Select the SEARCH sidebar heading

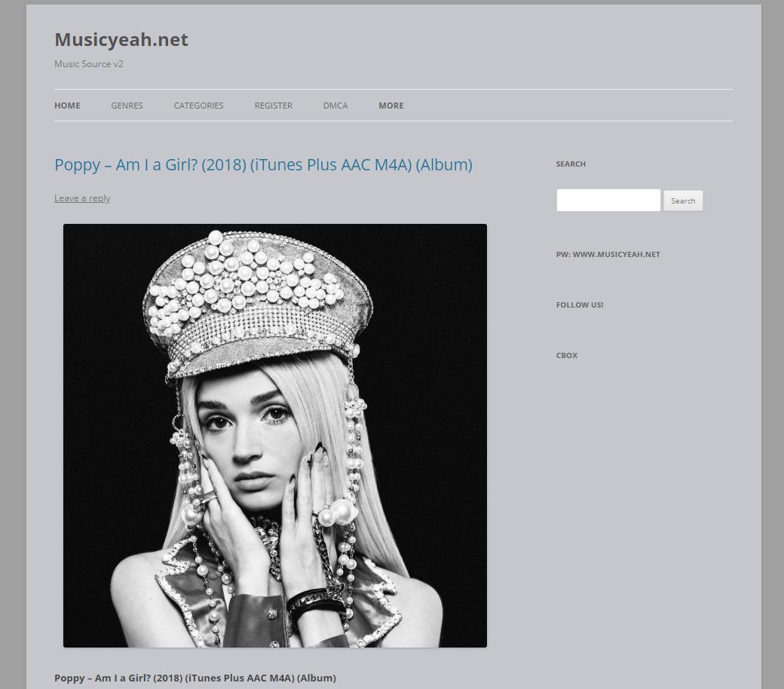pos(571,164)
